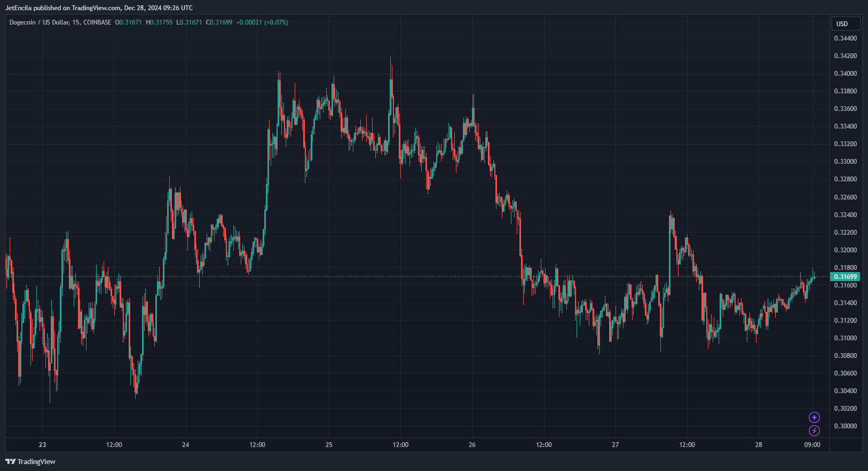Image resolution: width=868 pixels, height=471 pixels.
Task: Click the 09:00 time axis label
Action: coord(812,445)
